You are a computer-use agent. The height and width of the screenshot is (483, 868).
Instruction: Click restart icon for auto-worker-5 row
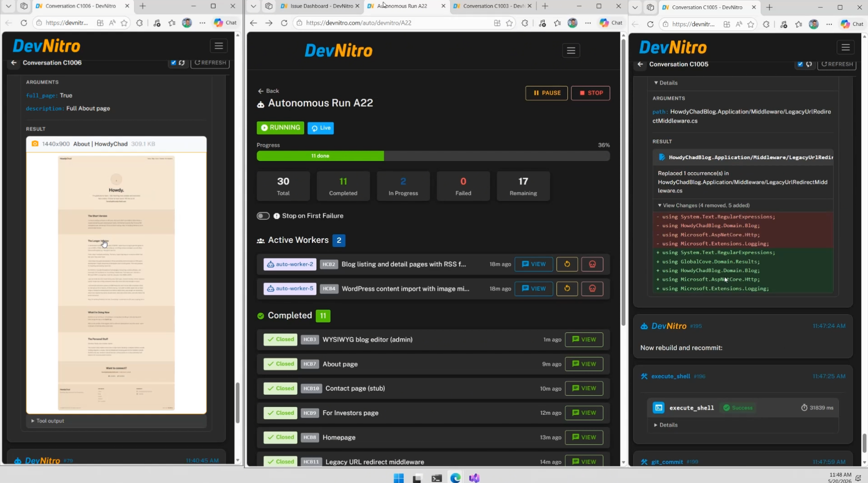click(x=567, y=289)
